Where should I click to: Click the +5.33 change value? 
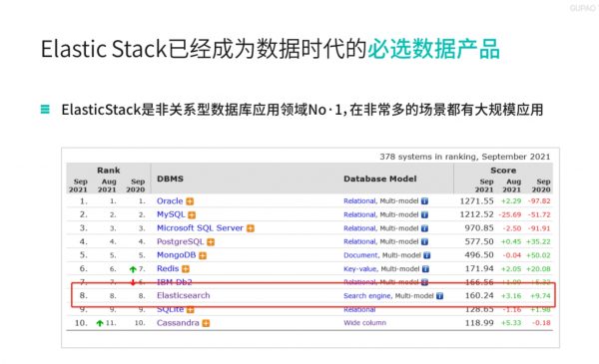[x=511, y=323]
